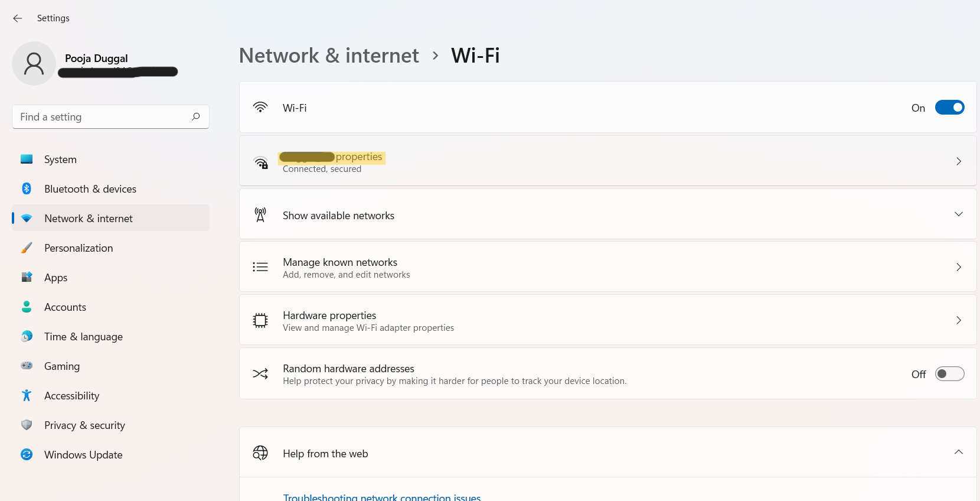Image resolution: width=980 pixels, height=501 pixels.
Task: Click the search magnifier icon
Action: 196,117
